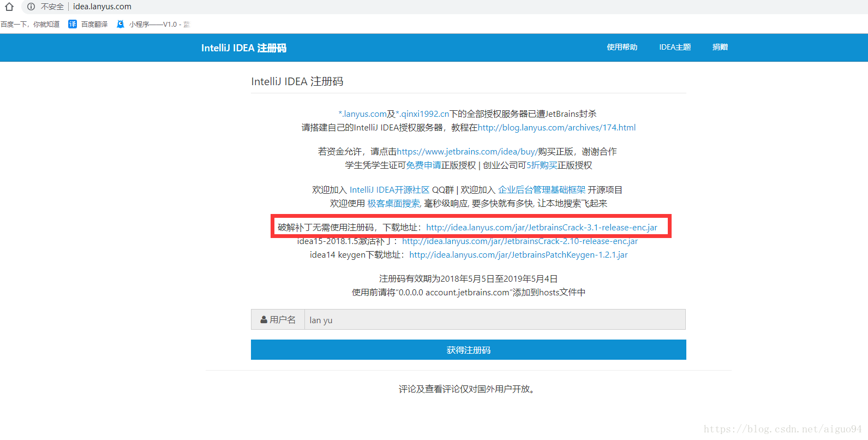Click the IntelliJ IDEA 注册码 site logo
The image size is (868, 440).
[244, 48]
